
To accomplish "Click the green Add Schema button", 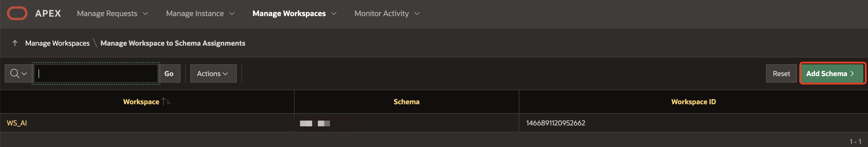I will pyautogui.click(x=831, y=73).
